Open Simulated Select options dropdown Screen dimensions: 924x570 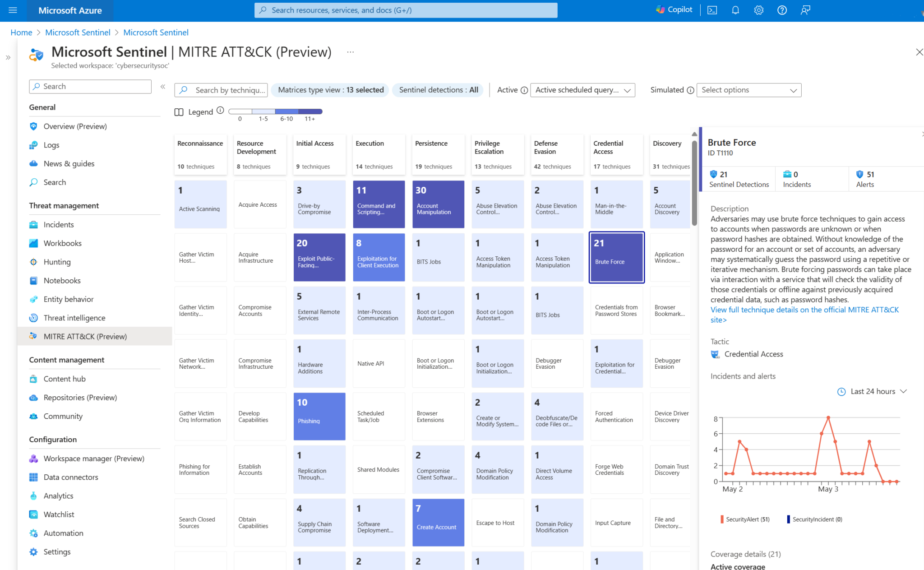pos(748,90)
